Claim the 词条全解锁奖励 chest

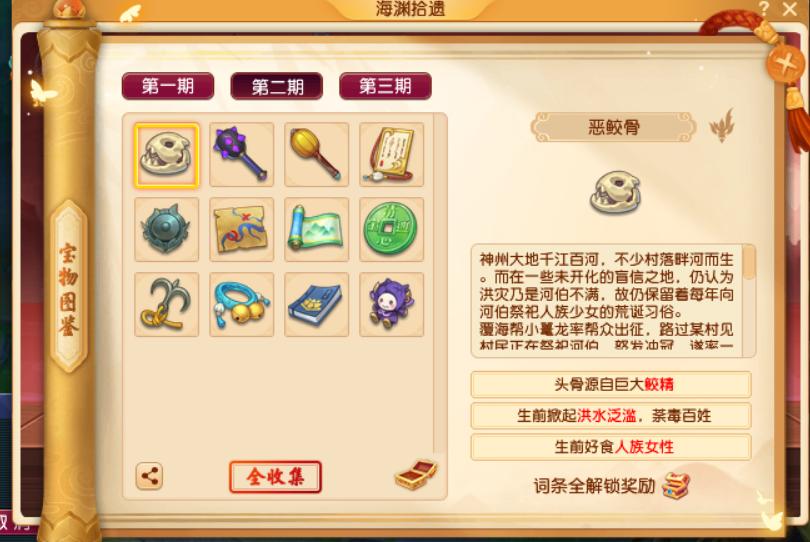point(676,486)
